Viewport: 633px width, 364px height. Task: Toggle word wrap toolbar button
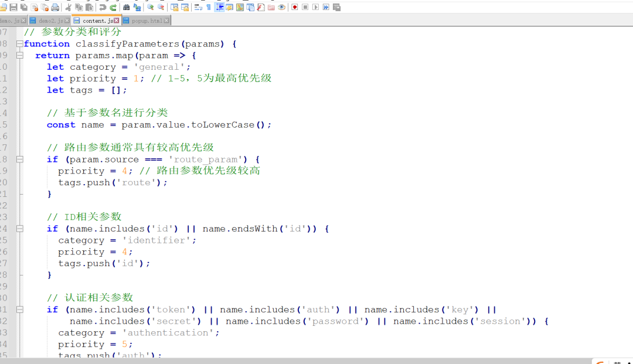(x=198, y=7)
